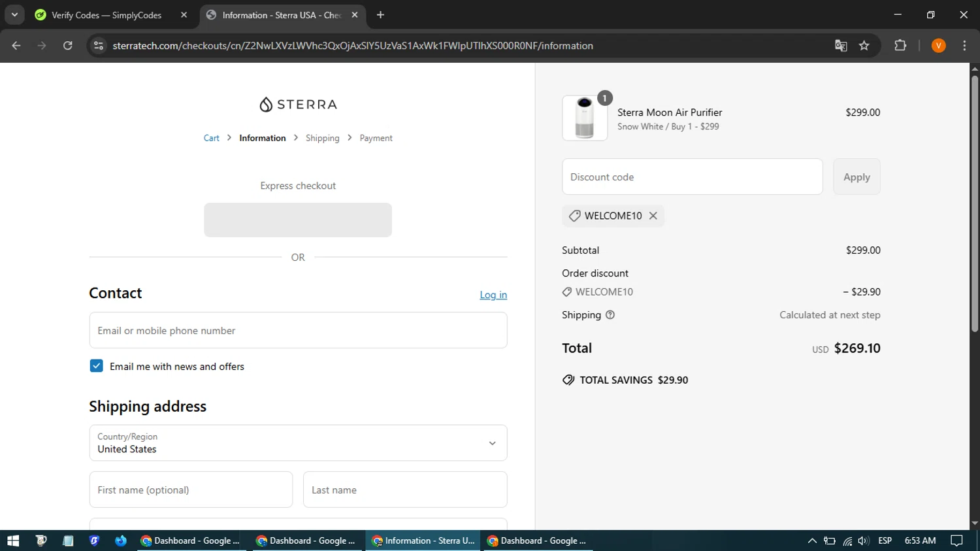The image size is (980, 551).
Task: Click the WELCOME10 tag icon chip
Action: [574, 216]
